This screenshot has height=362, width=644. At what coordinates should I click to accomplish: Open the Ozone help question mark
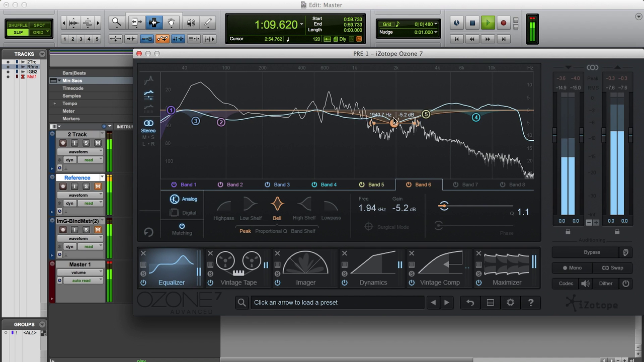point(530,302)
